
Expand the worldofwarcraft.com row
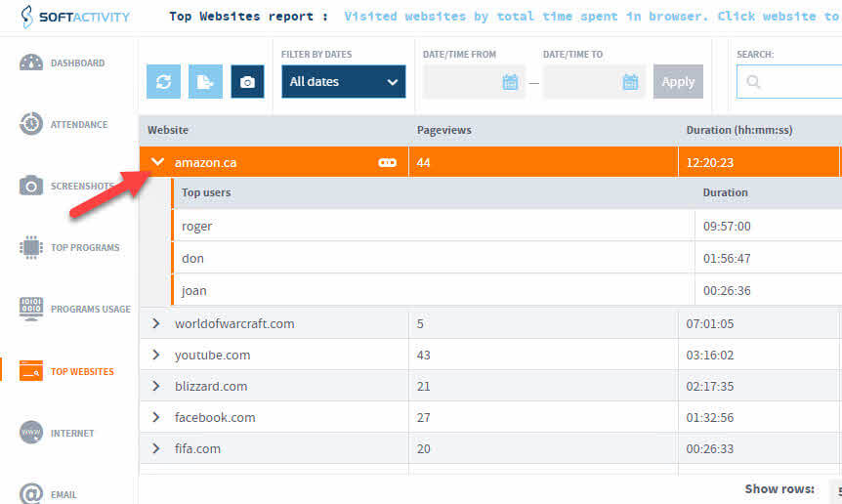(x=155, y=323)
